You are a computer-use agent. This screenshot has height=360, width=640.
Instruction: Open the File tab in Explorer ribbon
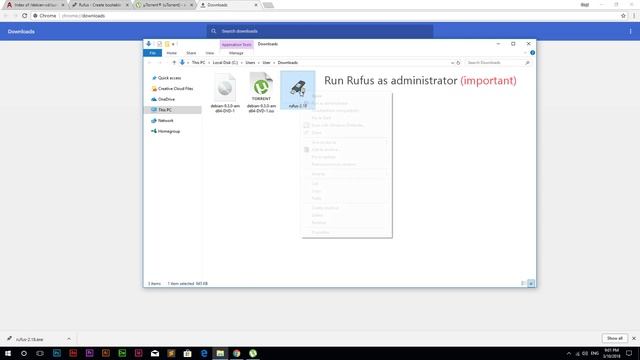coord(153,53)
